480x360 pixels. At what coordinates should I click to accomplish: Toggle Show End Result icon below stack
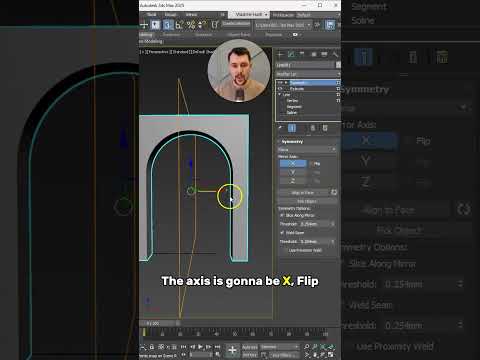pyautogui.click(x=292, y=128)
